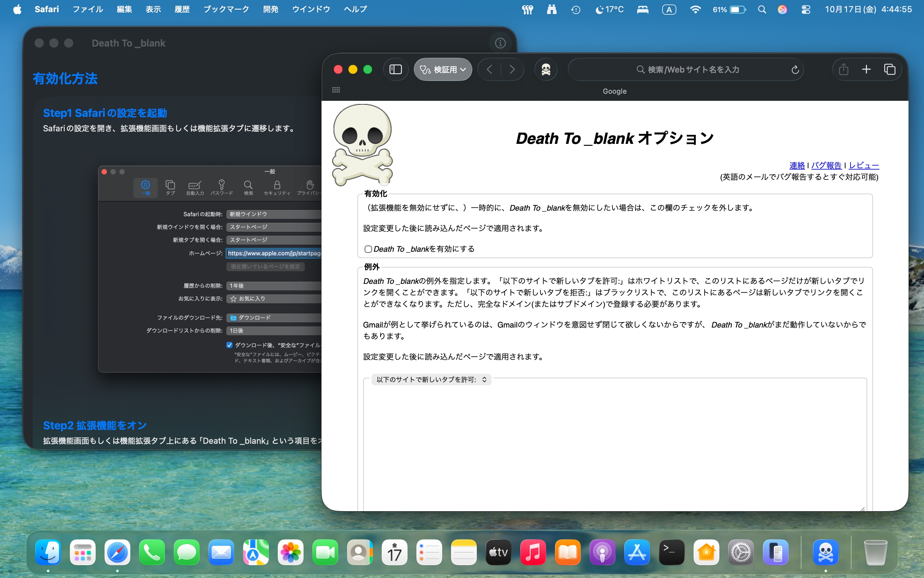
Task: Open the 検証用 profile dropdown
Action: click(x=443, y=70)
